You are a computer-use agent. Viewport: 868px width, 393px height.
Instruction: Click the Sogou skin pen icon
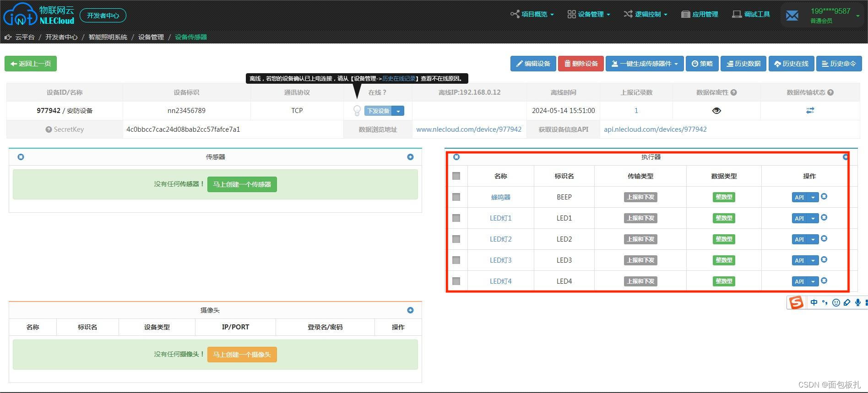pos(847,302)
